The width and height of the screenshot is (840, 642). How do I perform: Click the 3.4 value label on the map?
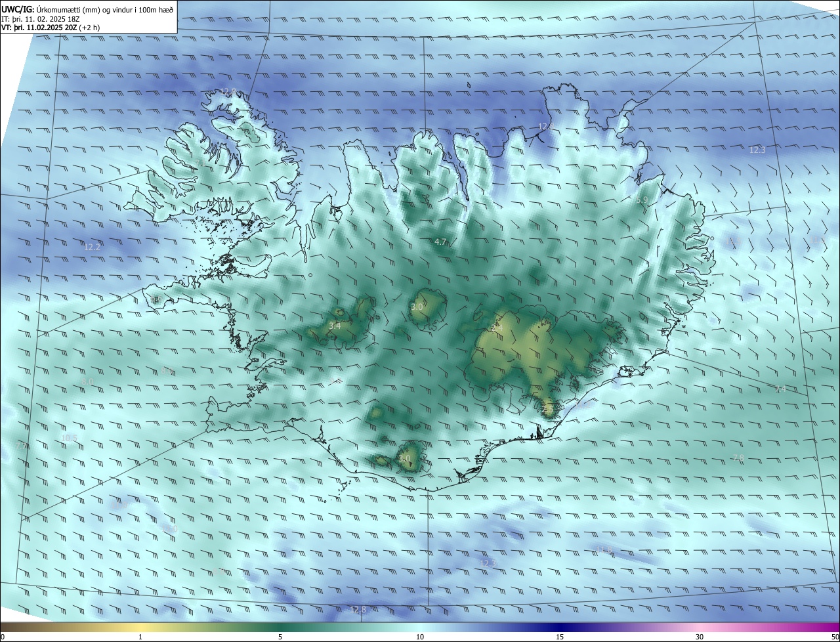(335, 326)
